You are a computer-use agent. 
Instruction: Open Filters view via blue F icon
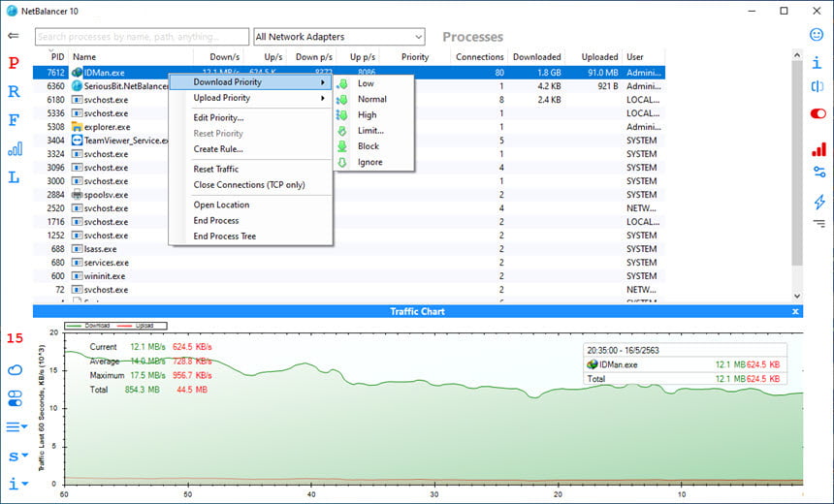click(15, 120)
